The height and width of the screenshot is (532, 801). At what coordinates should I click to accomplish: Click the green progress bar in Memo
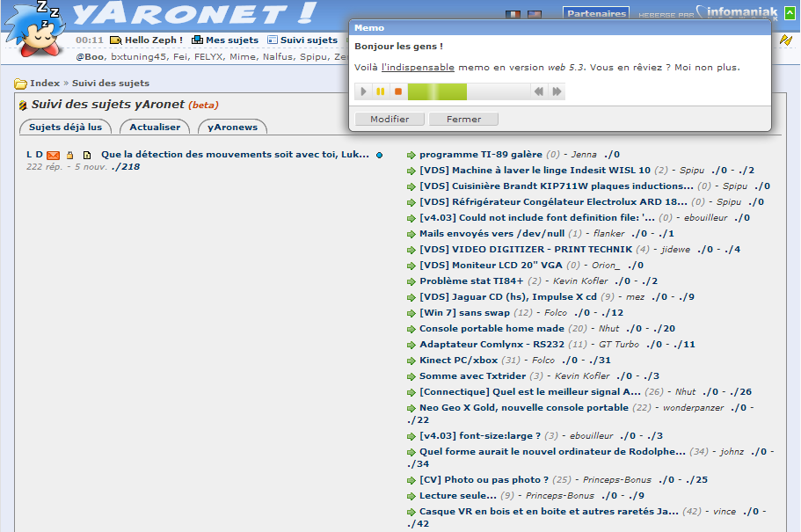click(437, 91)
